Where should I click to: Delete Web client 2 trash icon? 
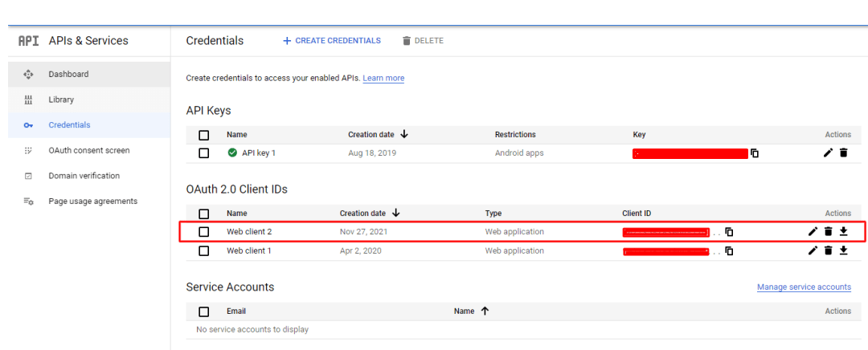[828, 232]
